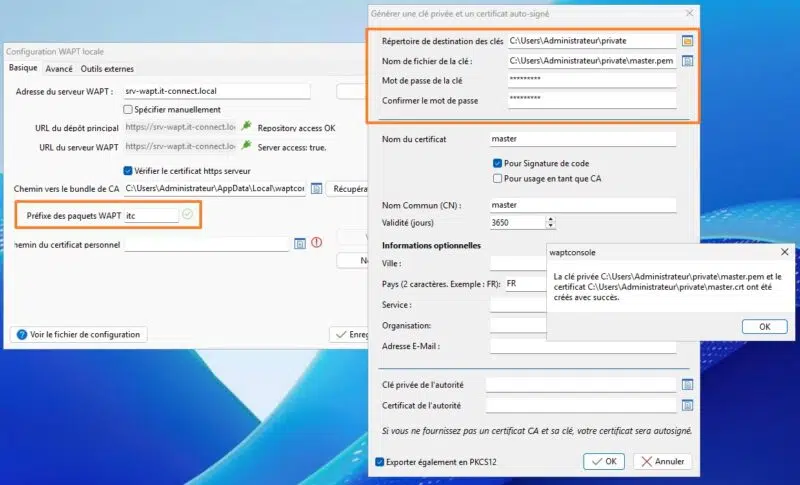
Task: Close the waptconsole message box
Action: coord(785,252)
